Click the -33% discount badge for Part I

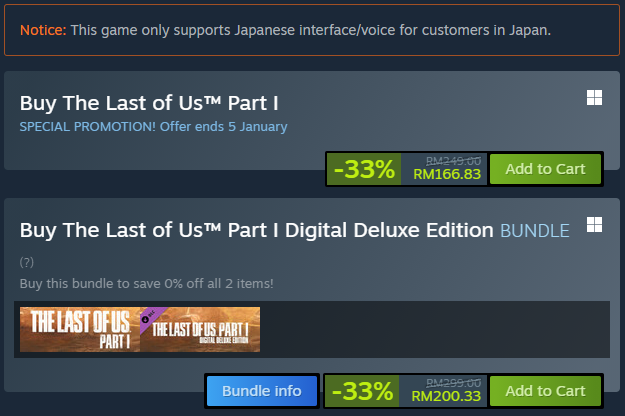click(364, 169)
